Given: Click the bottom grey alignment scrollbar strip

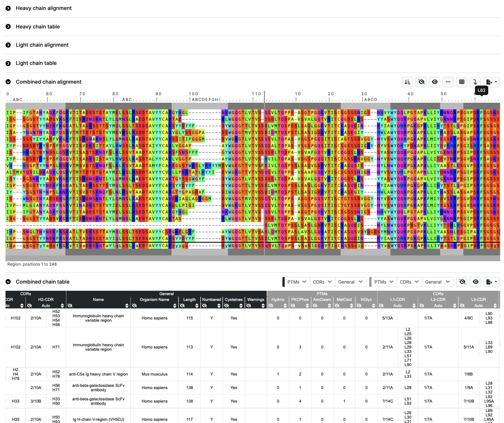Looking at the screenshot, I should coord(253,258).
